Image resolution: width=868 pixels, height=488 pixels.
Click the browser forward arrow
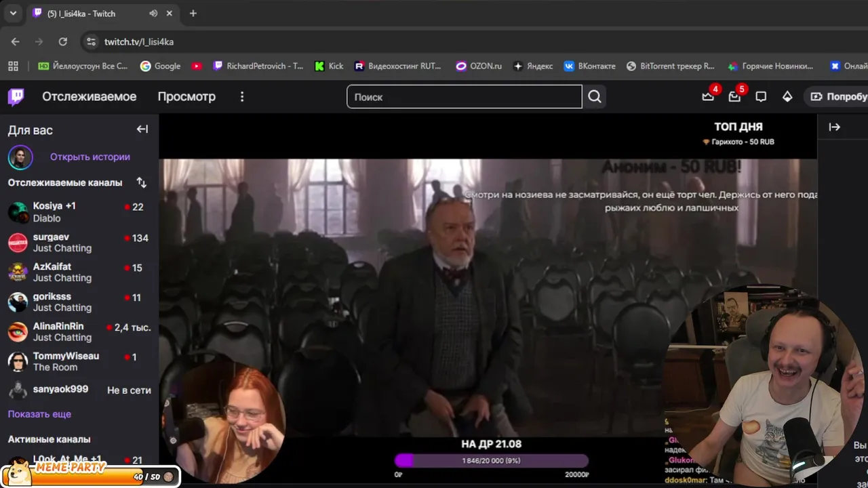[x=39, y=41]
